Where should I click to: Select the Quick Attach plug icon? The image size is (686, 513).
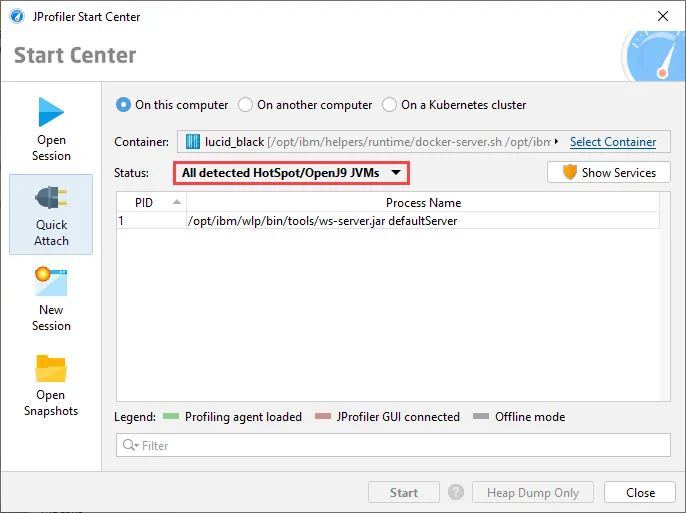tap(51, 198)
